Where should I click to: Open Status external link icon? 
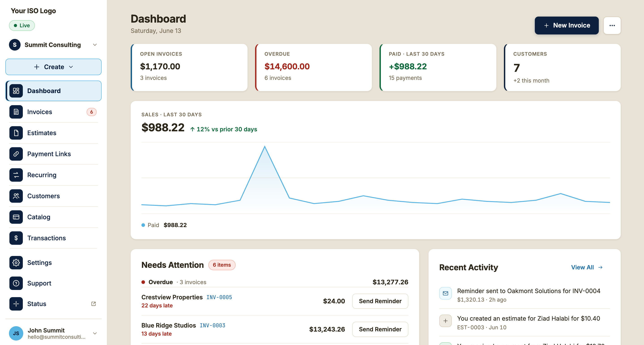point(94,304)
